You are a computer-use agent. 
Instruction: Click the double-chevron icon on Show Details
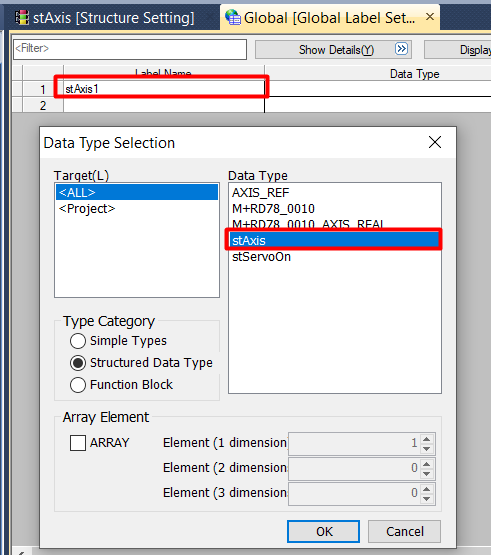tap(401, 49)
